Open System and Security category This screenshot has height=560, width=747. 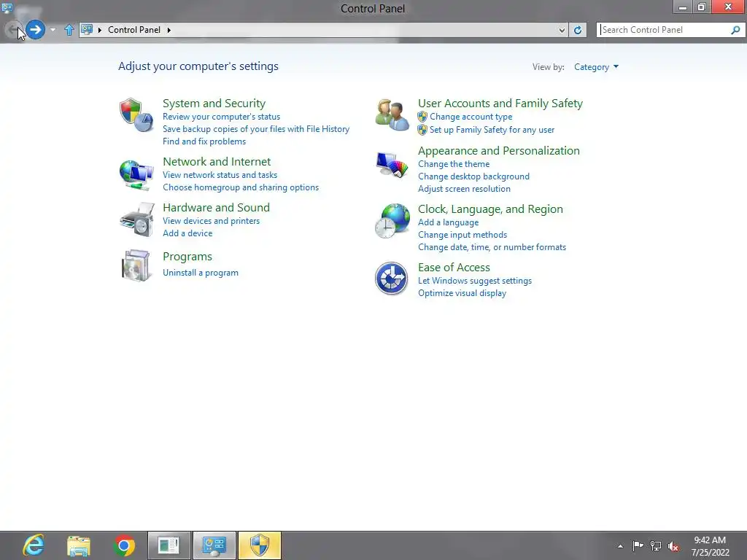click(x=214, y=104)
